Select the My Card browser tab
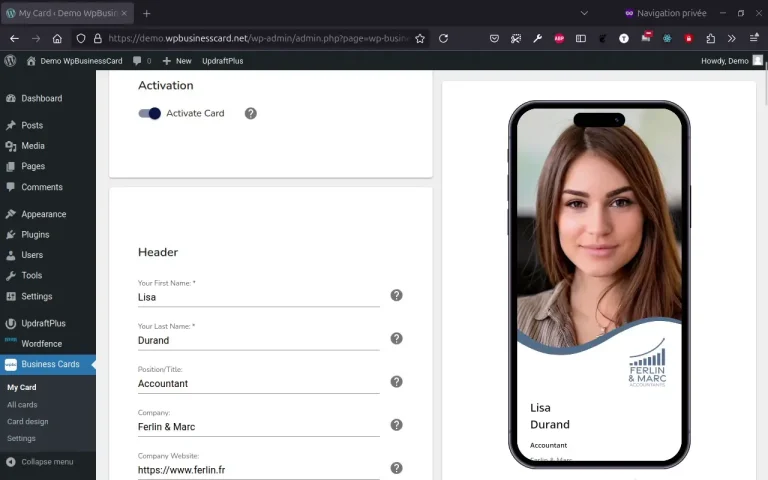768x480 pixels. click(68, 13)
